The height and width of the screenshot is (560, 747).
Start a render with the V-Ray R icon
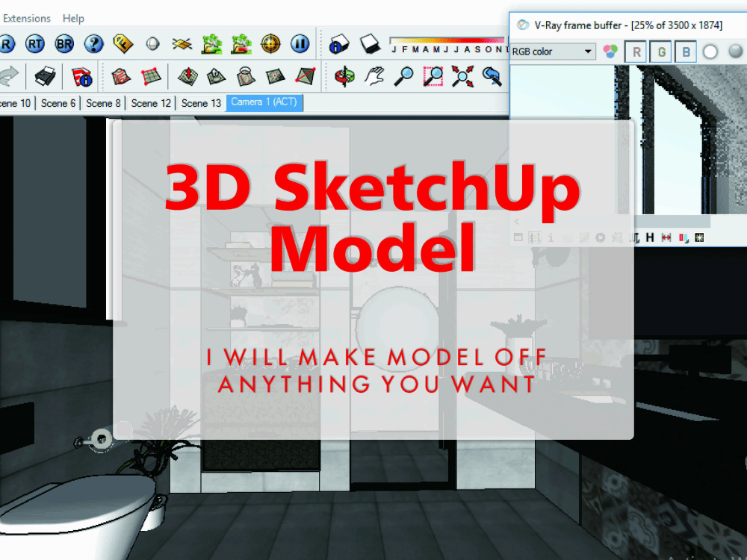point(6,43)
